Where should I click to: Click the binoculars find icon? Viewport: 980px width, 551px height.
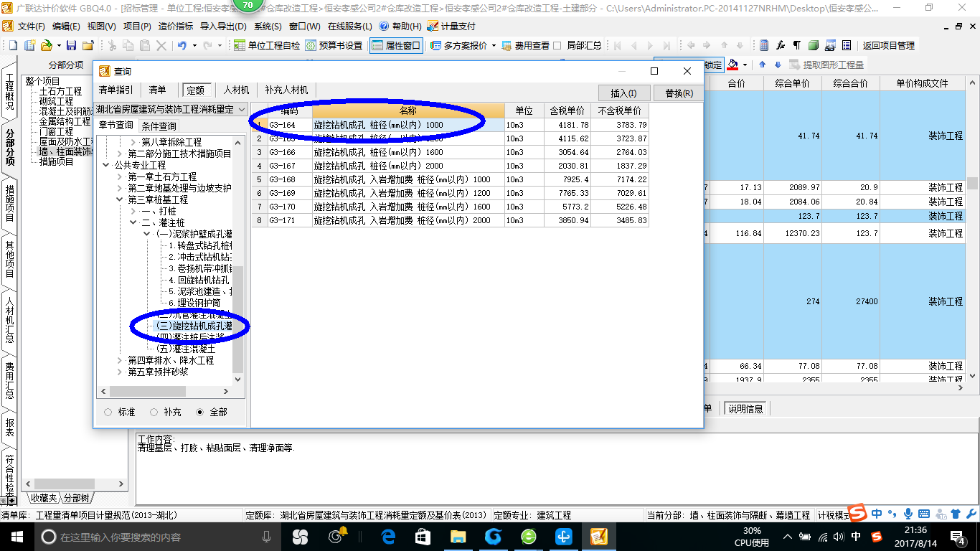click(830, 45)
